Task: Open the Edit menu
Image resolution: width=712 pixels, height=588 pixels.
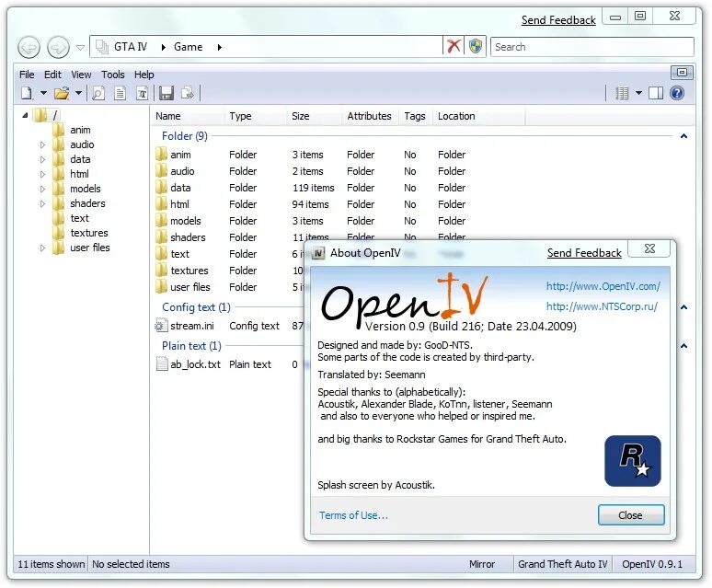Action: [x=52, y=75]
